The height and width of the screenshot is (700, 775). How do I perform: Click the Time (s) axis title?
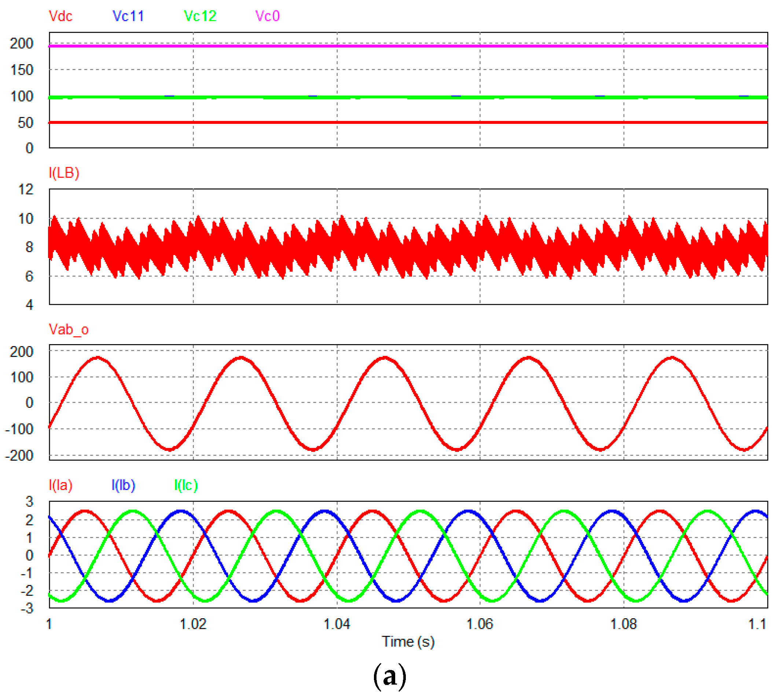pos(408,642)
